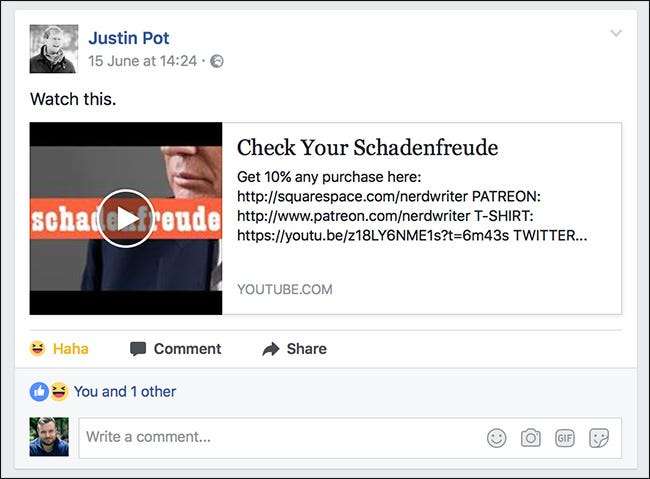Click the Comment button
This screenshot has width=650, height=479.
pyautogui.click(x=175, y=349)
